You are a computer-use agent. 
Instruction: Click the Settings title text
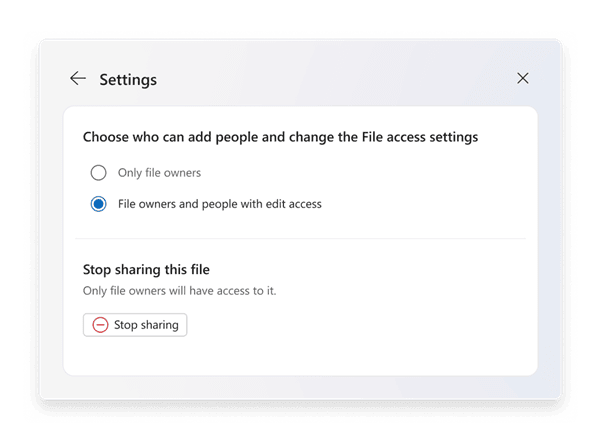point(128,80)
